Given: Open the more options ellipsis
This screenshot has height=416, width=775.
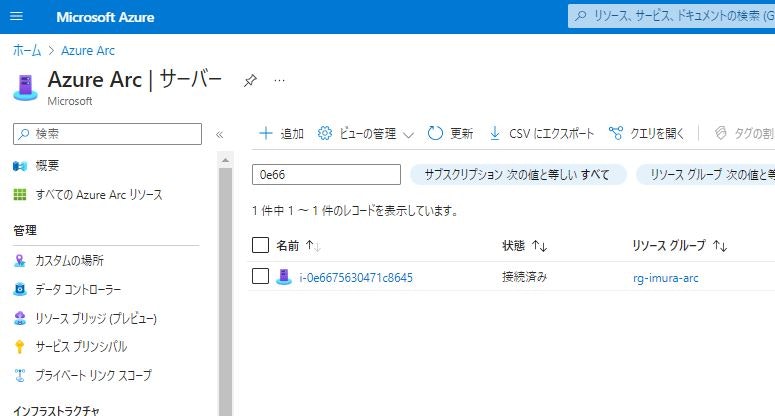Looking at the screenshot, I should [280, 80].
